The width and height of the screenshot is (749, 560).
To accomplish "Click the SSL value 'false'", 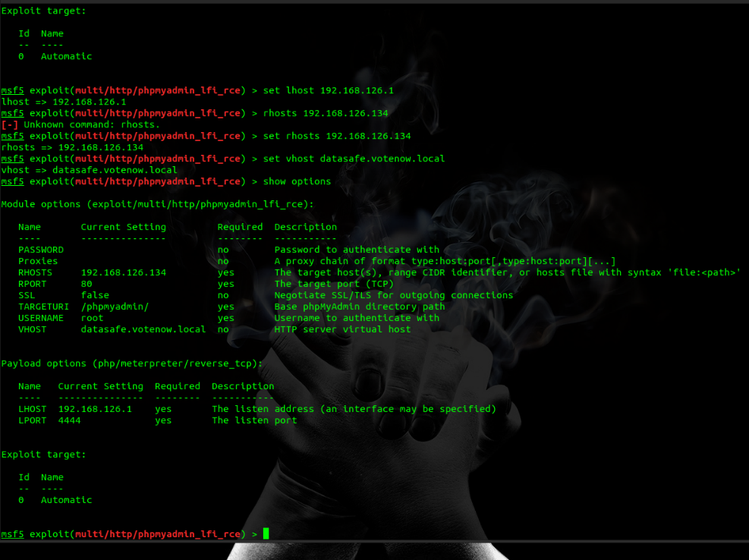I will click(x=95, y=295).
